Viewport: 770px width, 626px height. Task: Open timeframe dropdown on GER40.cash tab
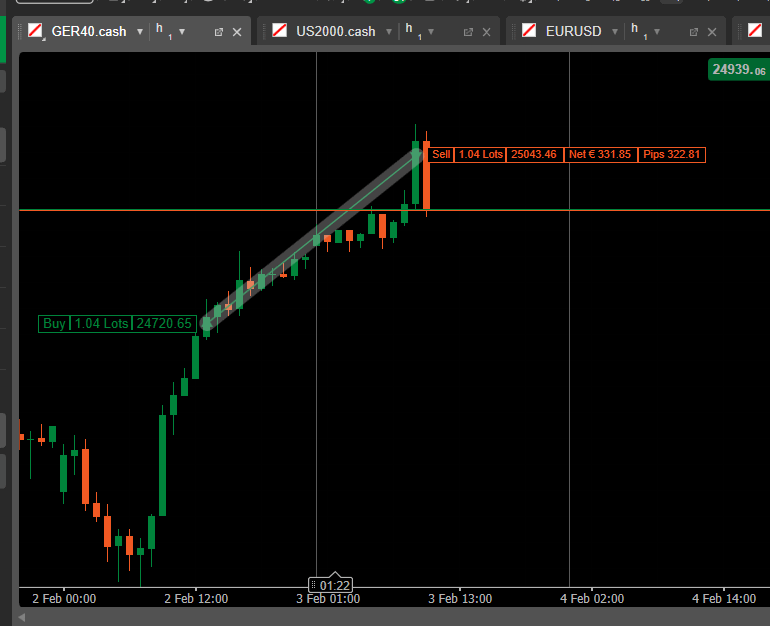click(182, 32)
